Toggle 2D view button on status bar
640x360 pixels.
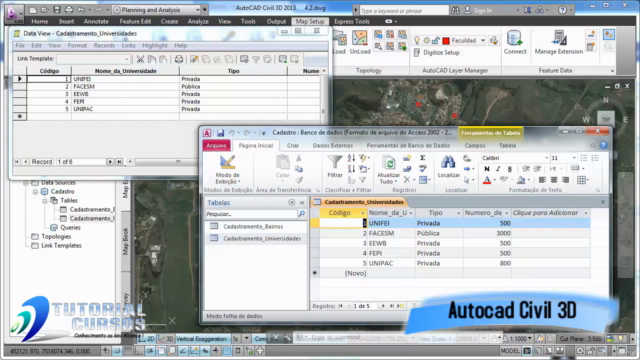[x=147, y=339]
